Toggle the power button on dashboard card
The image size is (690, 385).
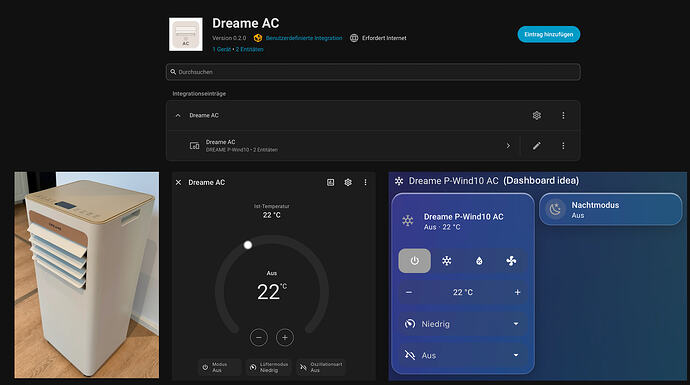415,261
